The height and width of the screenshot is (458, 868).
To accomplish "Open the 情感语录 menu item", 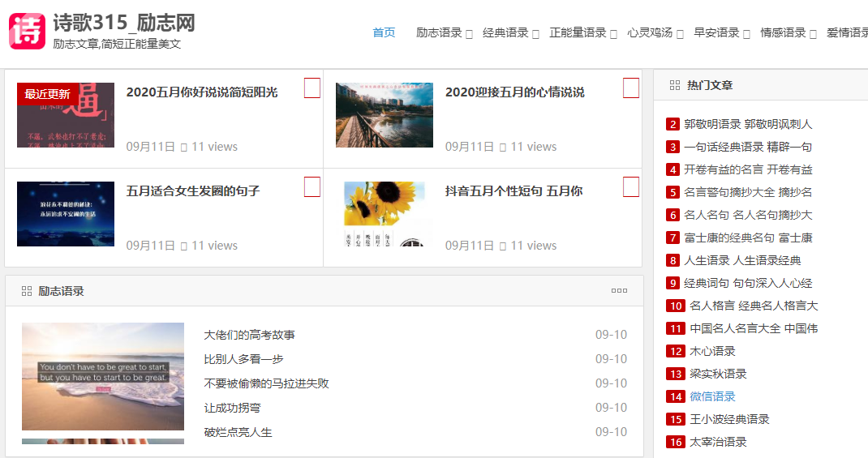I will (x=784, y=32).
